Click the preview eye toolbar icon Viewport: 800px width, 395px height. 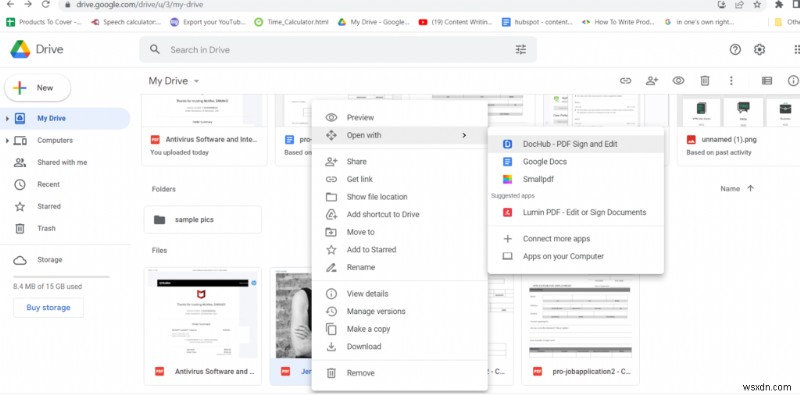[678, 81]
